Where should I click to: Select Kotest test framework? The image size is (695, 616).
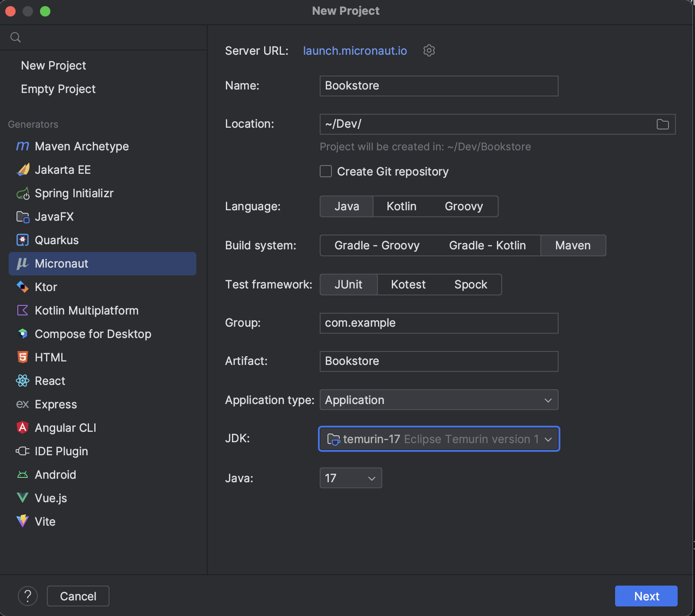pos(408,285)
